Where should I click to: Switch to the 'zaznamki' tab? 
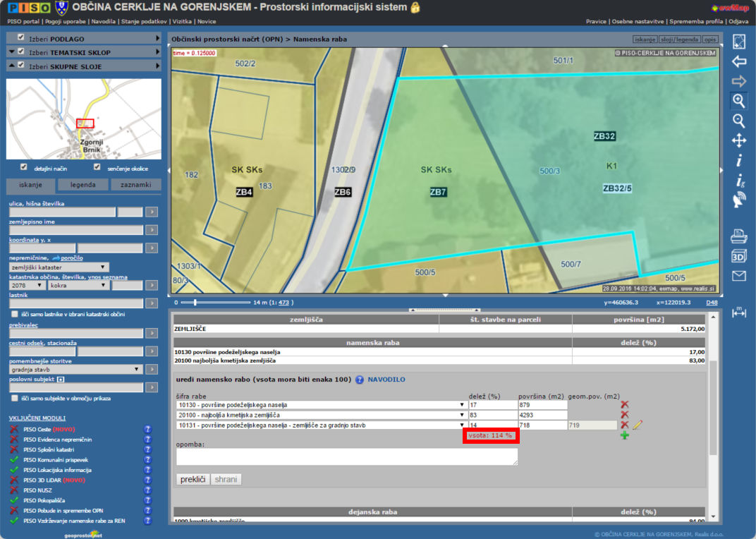135,185
